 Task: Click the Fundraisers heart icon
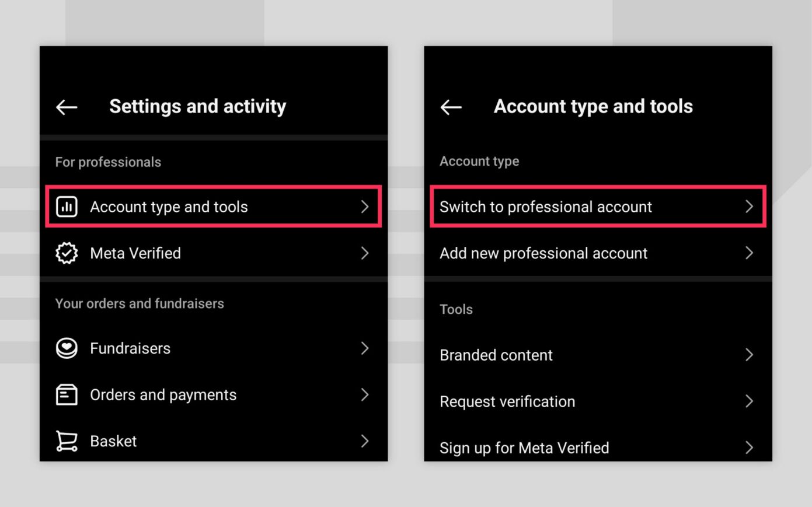[67, 348]
